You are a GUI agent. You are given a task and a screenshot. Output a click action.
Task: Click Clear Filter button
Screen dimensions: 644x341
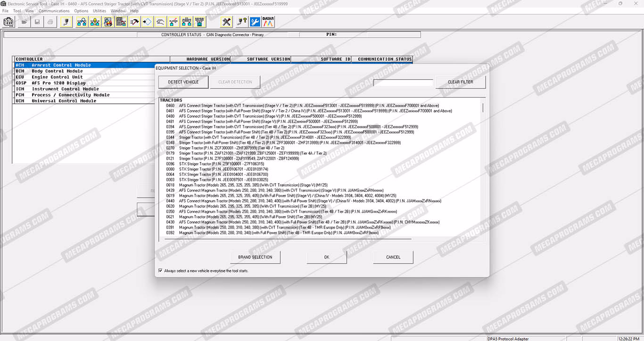click(460, 82)
